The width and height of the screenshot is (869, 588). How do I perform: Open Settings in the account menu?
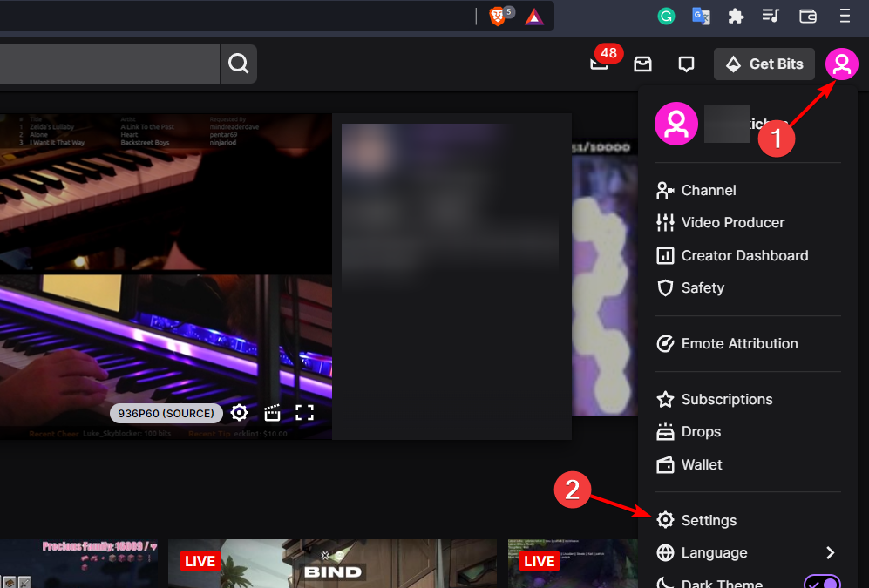[x=748, y=520]
